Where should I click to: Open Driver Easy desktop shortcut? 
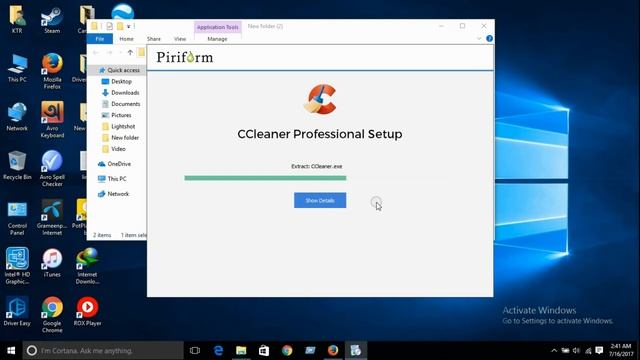[x=17, y=311]
